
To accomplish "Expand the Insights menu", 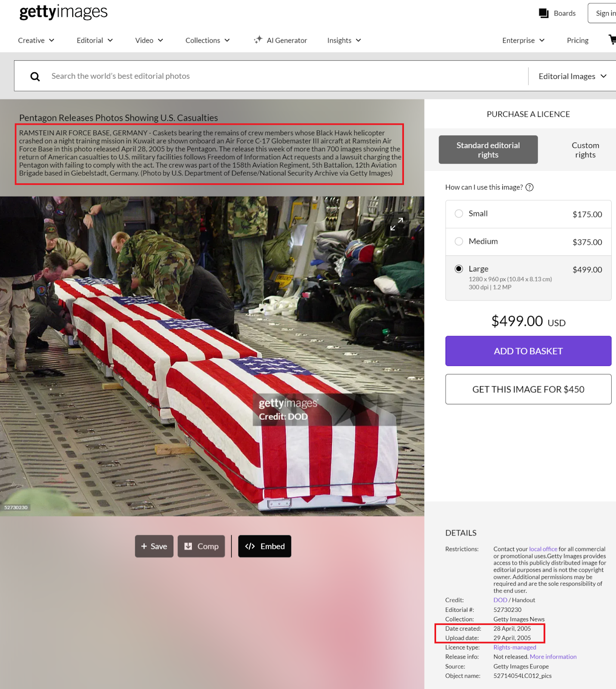I will pos(344,40).
